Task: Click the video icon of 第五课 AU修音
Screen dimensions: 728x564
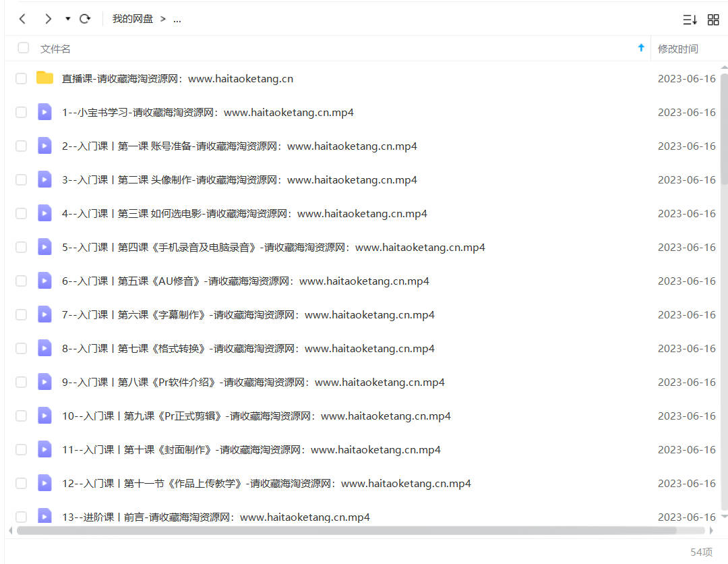Action: coord(44,281)
